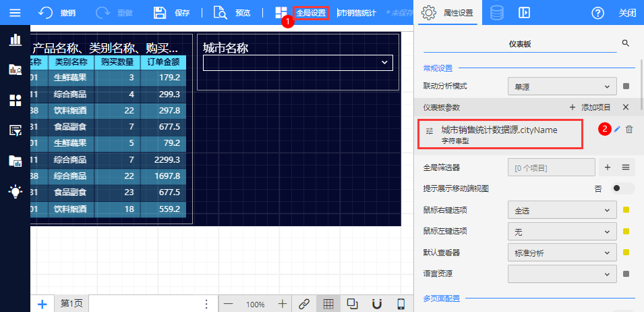This screenshot has height=312, width=644.
Task: Open 联动分析模式 dropdown showing 单源
Action: (x=562, y=86)
